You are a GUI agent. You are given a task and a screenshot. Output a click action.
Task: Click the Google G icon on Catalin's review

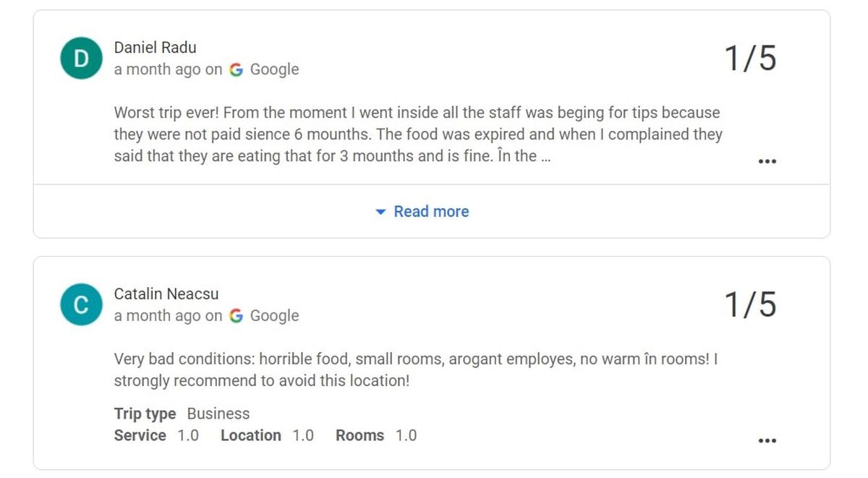click(236, 316)
